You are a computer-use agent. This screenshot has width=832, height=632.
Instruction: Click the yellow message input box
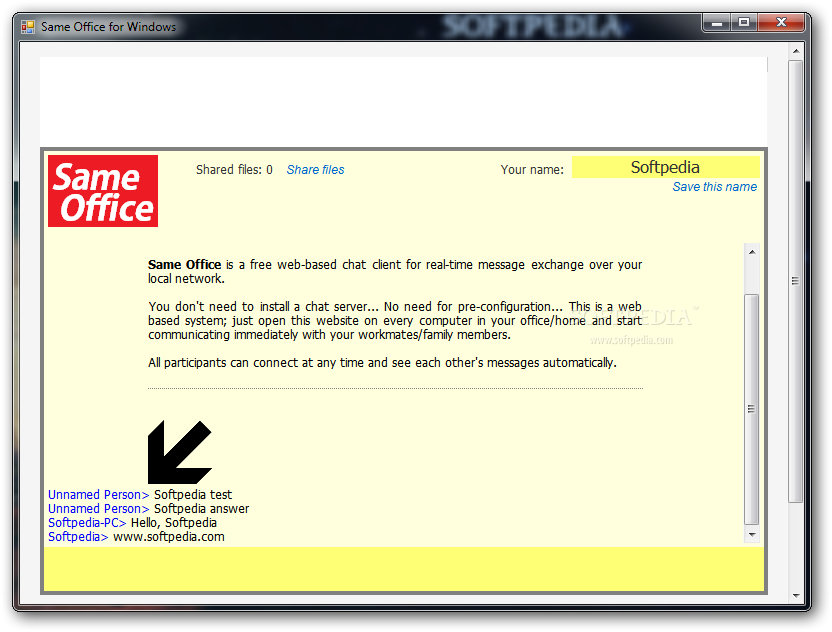coord(404,569)
